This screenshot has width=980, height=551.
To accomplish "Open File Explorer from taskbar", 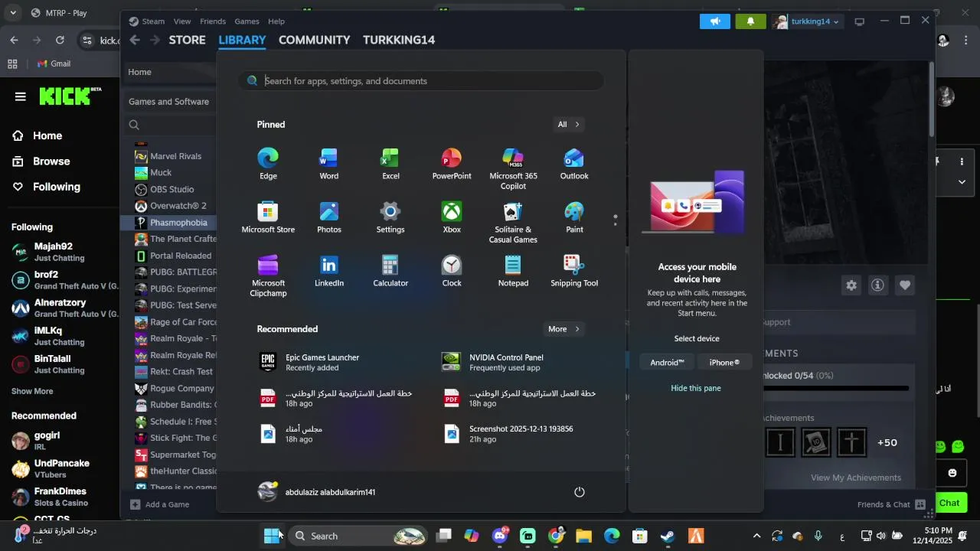I will click(584, 536).
